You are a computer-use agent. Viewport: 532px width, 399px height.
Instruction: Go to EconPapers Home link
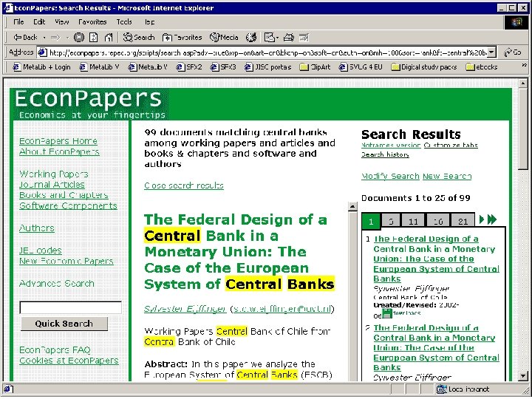coord(58,141)
